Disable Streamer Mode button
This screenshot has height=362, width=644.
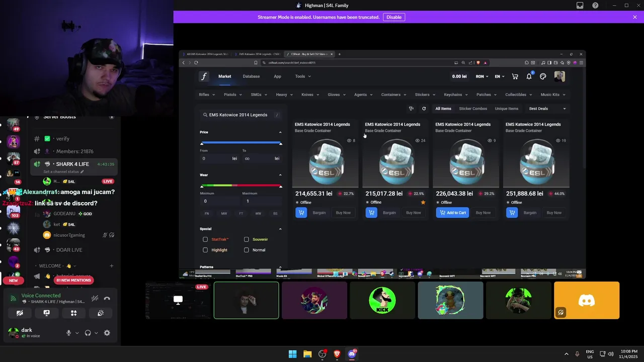click(394, 17)
